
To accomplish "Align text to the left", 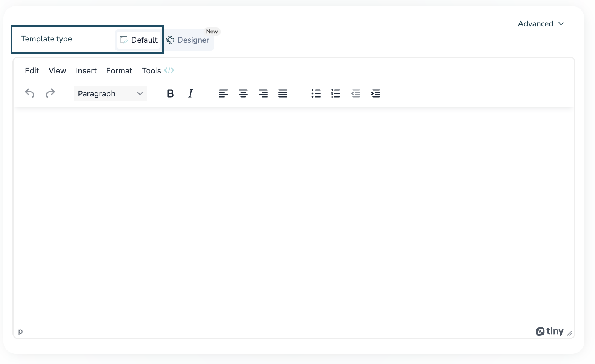I will [223, 93].
